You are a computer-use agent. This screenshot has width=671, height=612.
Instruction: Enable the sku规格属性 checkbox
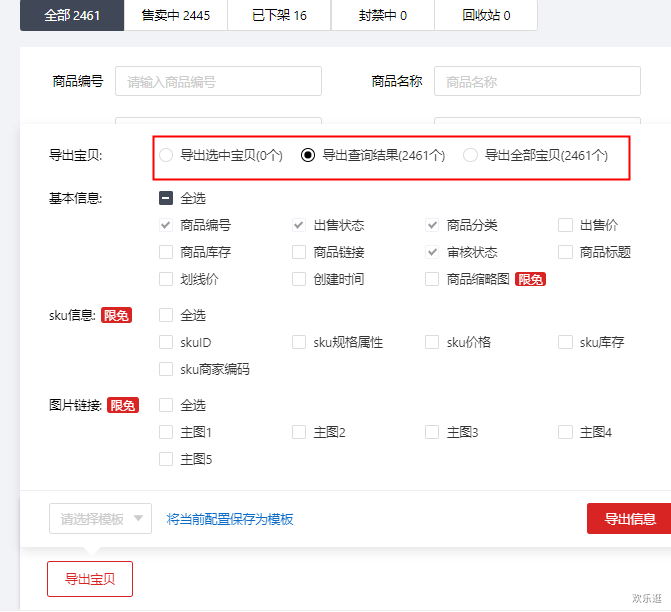[x=299, y=342]
